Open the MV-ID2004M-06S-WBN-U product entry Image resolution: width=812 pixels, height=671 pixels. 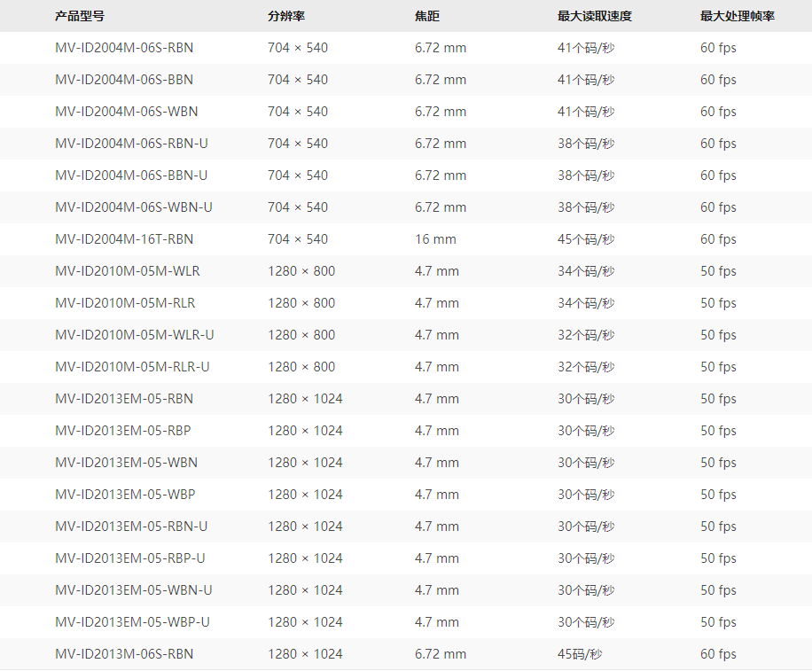134,207
